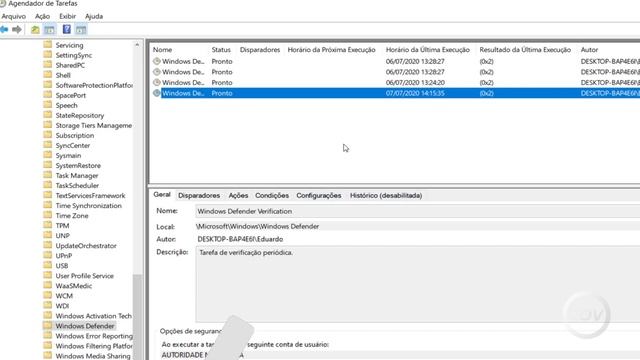Select the Time Zone folder
Image resolution: width=640 pixels, height=360 pixels.
(x=72, y=216)
